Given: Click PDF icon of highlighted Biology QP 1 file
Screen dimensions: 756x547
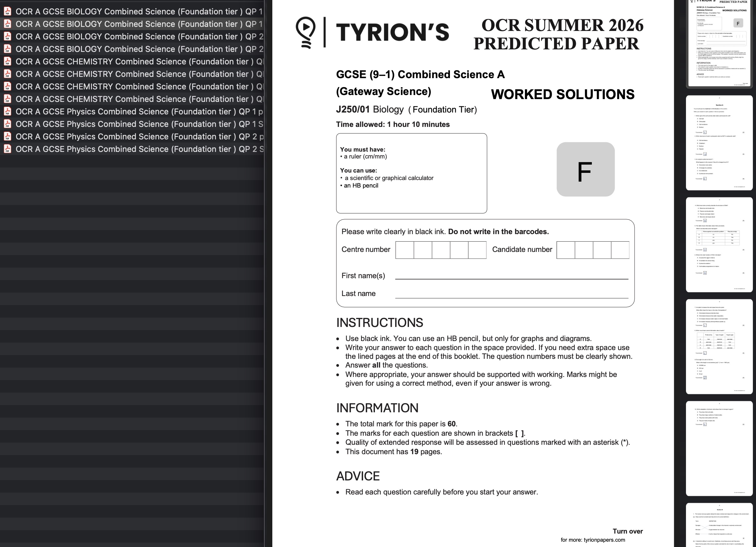Looking at the screenshot, I should [7, 24].
